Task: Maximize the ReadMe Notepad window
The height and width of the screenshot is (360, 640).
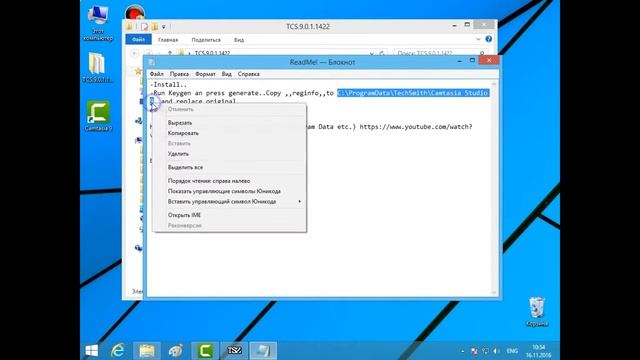Action: pyautogui.click(x=472, y=61)
